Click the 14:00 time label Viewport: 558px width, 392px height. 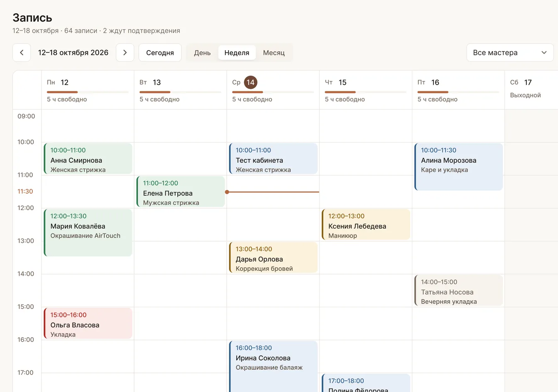(26, 274)
